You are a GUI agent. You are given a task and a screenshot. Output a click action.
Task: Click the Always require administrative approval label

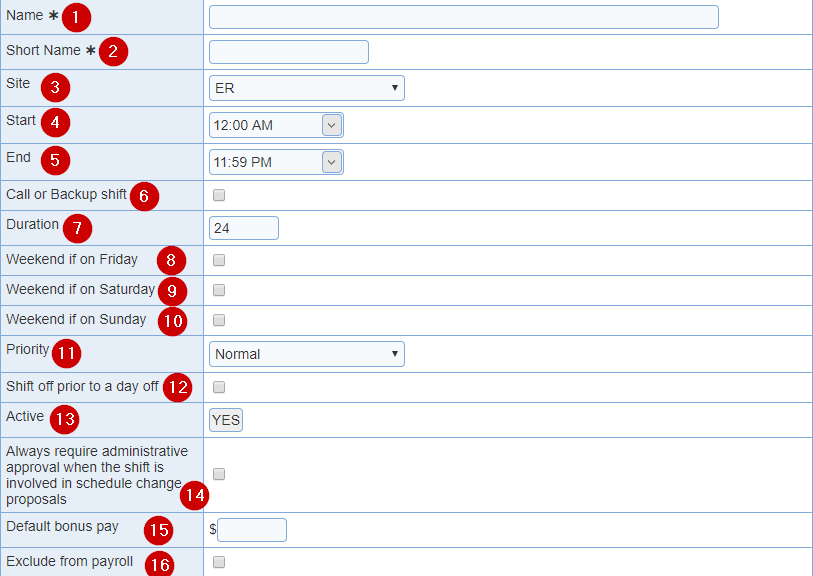click(x=97, y=475)
